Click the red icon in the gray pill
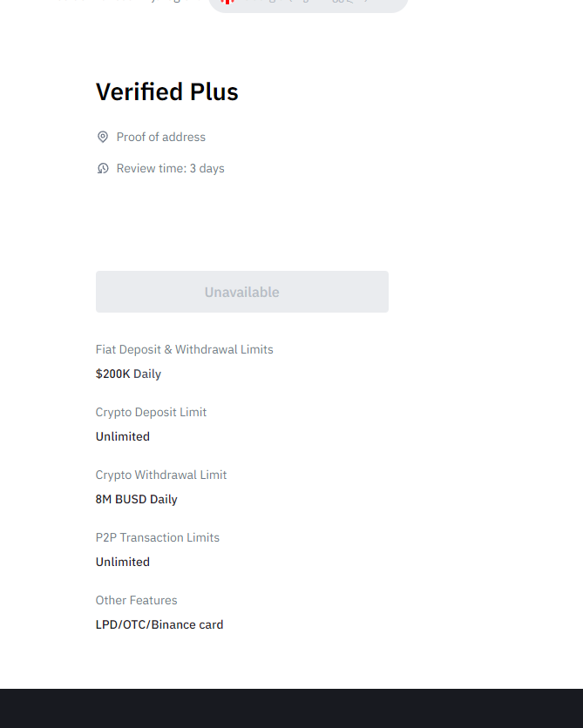Viewport: 583px width, 728px height. tap(227, 3)
